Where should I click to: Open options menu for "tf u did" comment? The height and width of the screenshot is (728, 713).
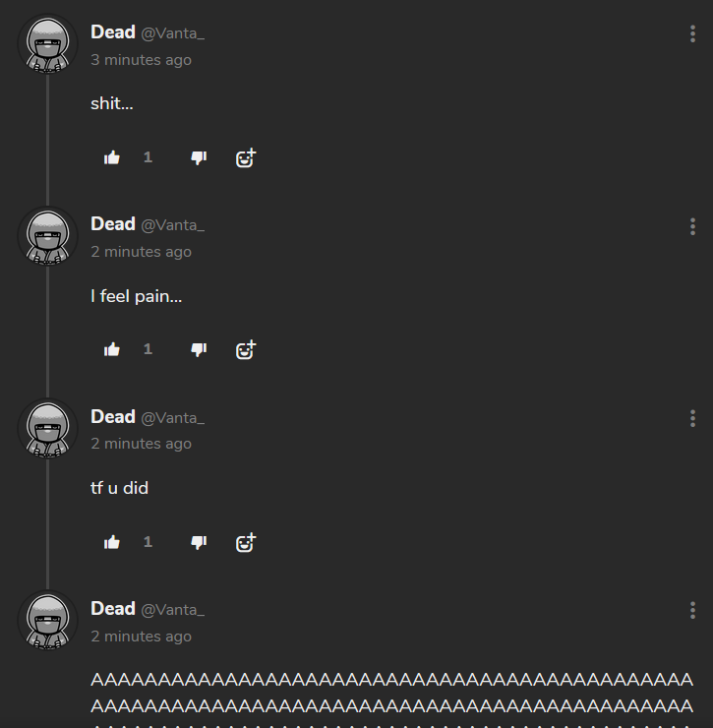pos(692,418)
